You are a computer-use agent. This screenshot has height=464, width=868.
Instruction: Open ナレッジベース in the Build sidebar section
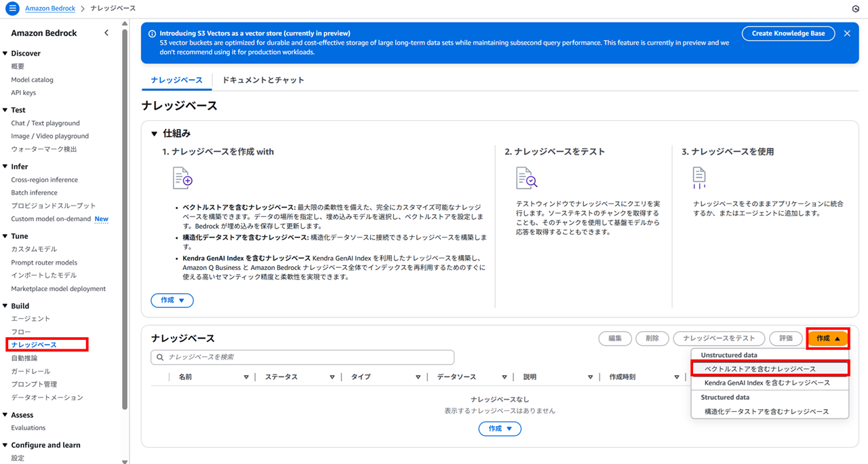(34, 345)
